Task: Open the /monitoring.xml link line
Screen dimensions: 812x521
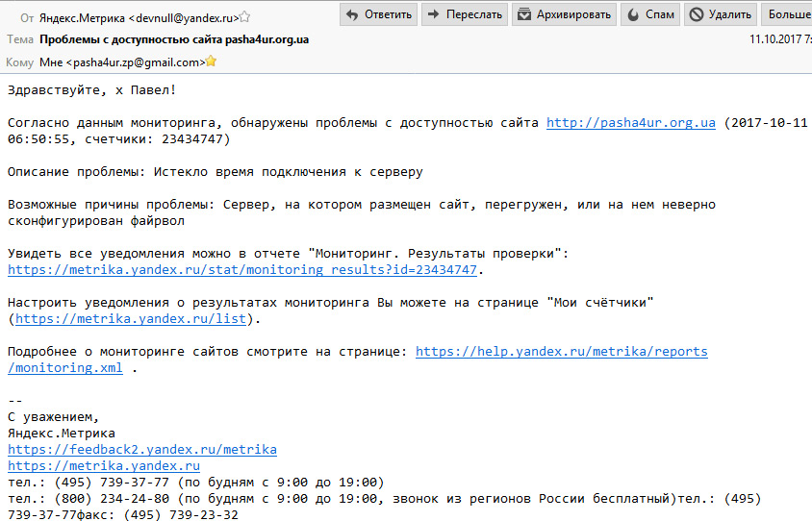Action: [x=65, y=368]
